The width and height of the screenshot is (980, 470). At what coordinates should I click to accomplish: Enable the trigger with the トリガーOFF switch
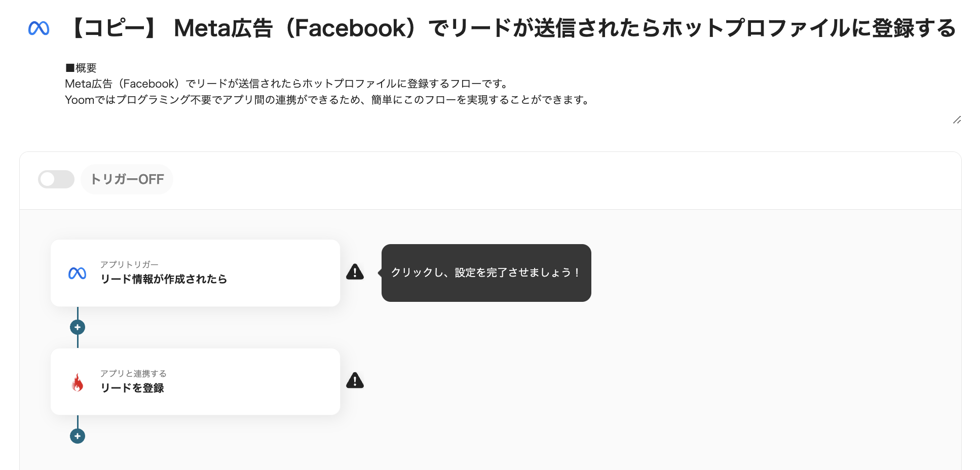pyautogui.click(x=56, y=179)
